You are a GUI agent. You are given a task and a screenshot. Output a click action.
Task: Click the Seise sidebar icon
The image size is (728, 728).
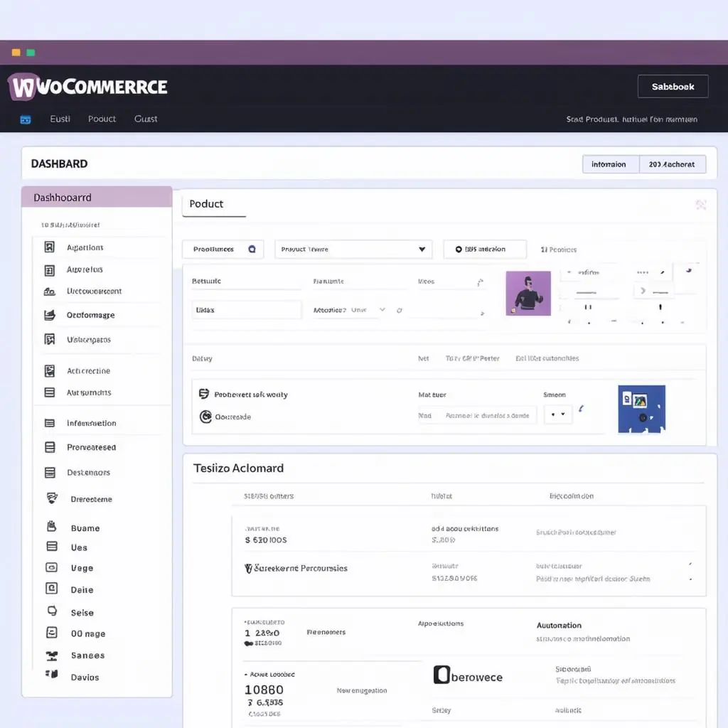(x=53, y=611)
